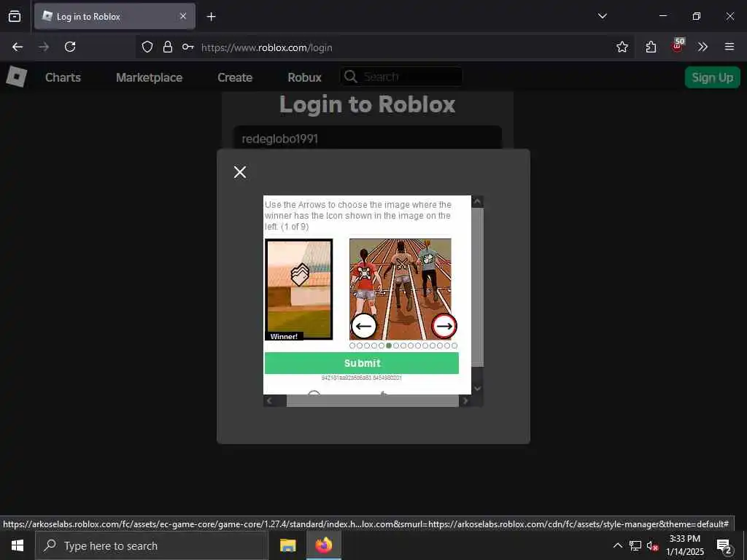
Task: Click the Firefox View icon in tab strip
Action: 15,16
